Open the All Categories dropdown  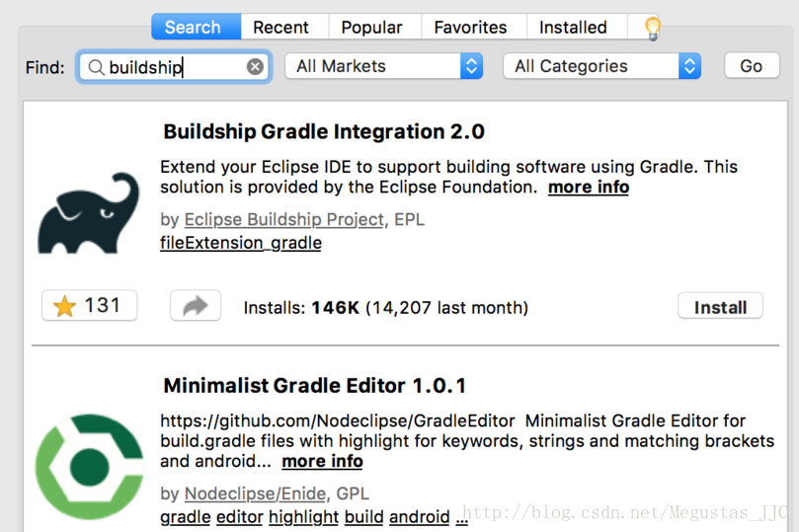point(601,66)
